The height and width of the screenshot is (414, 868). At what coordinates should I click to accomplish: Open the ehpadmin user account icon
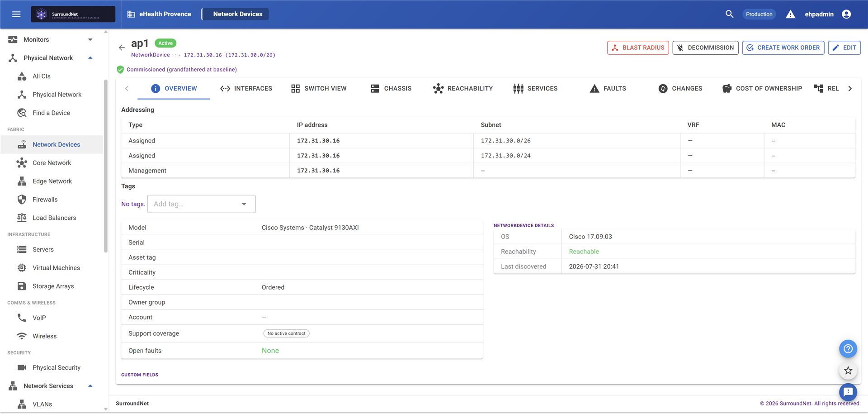point(846,14)
